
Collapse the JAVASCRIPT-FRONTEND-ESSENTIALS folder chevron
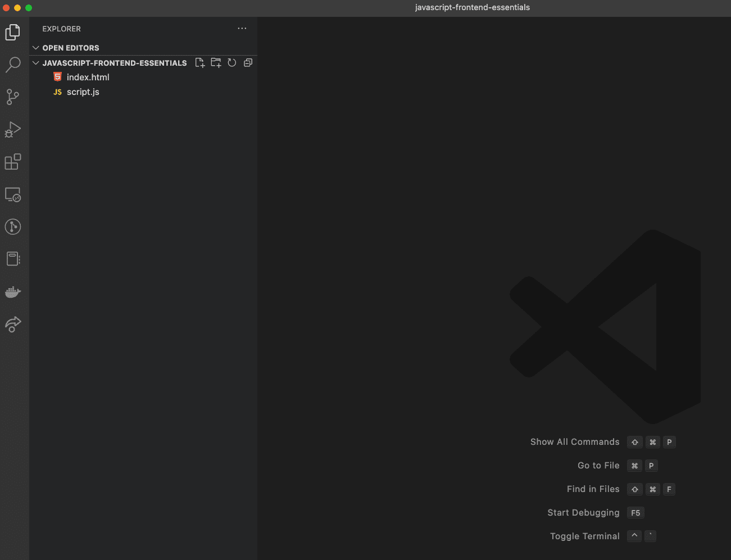coord(36,63)
